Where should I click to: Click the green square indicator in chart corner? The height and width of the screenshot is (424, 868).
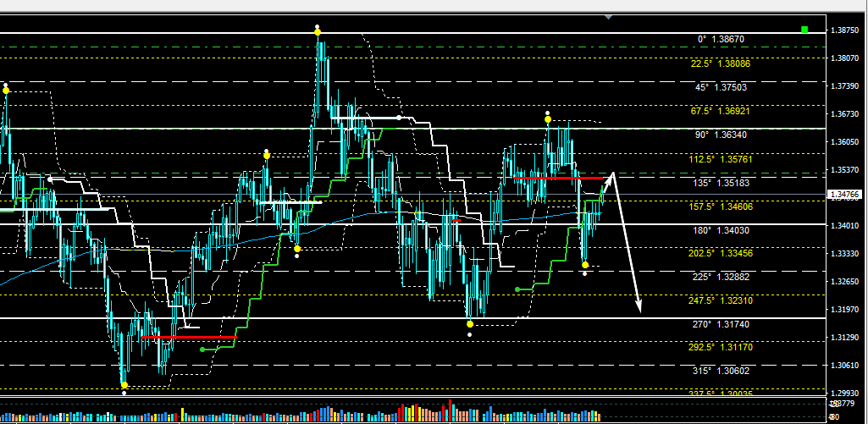[804, 30]
